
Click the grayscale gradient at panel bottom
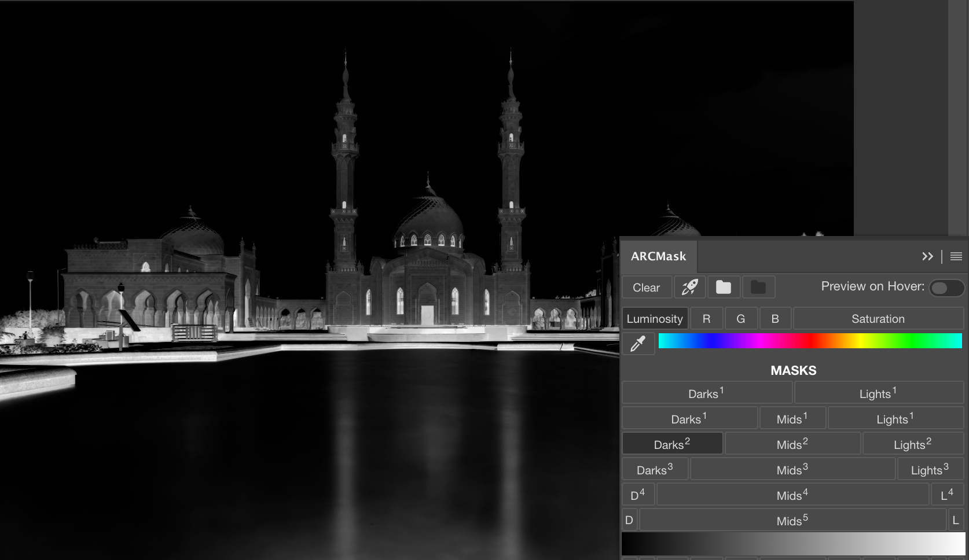[793, 544]
